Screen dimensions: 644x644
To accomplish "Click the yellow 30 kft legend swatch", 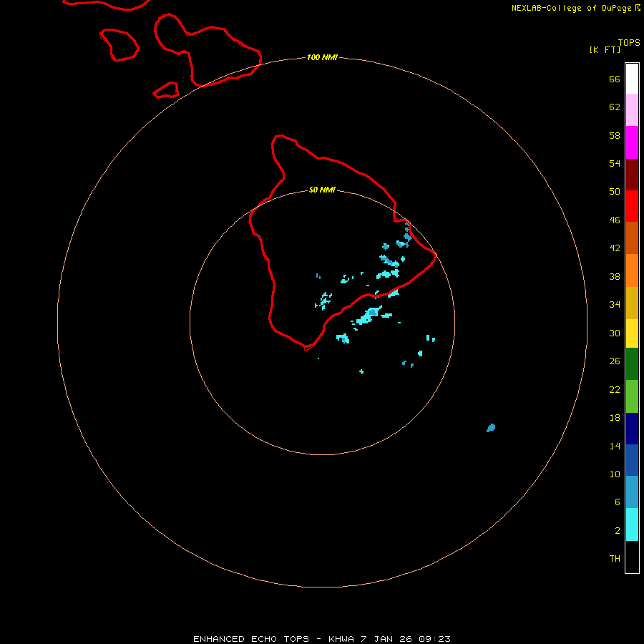I will 632,333.
